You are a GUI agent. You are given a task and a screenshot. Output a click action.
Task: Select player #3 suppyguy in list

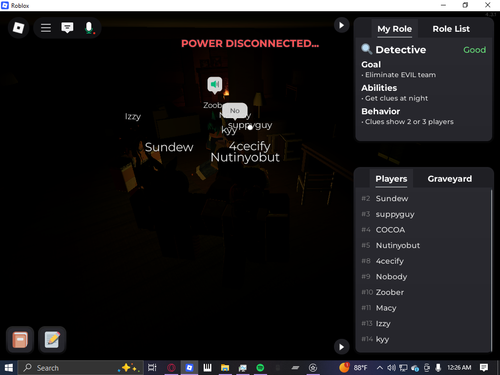click(x=423, y=214)
